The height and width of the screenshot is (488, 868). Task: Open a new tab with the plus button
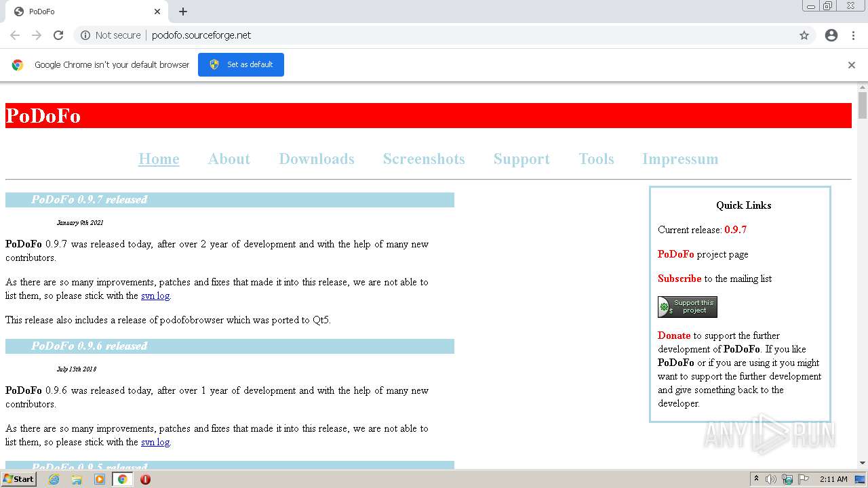[183, 12]
